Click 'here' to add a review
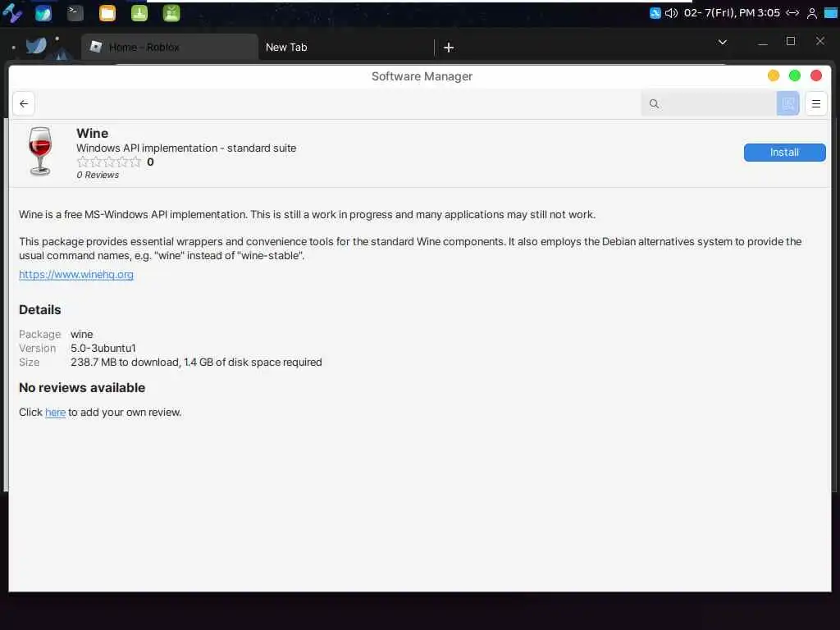The height and width of the screenshot is (630, 840). [55, 412]
